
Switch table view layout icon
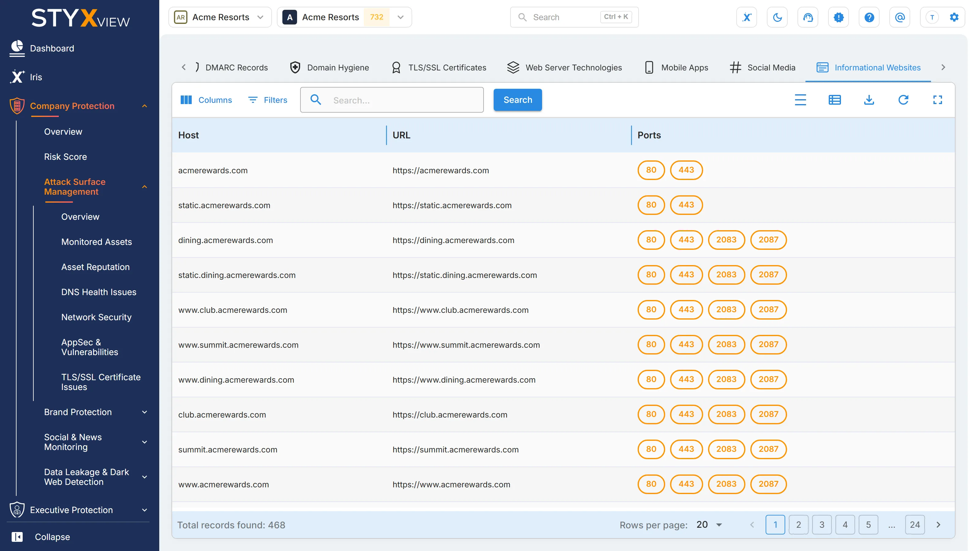(835, 99)
